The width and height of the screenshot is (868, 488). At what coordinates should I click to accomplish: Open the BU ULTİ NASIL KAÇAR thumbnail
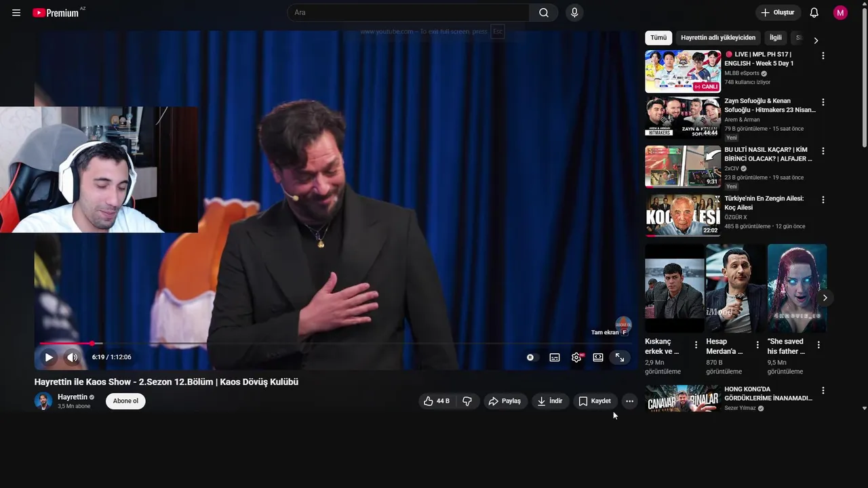tap(683, 167)
